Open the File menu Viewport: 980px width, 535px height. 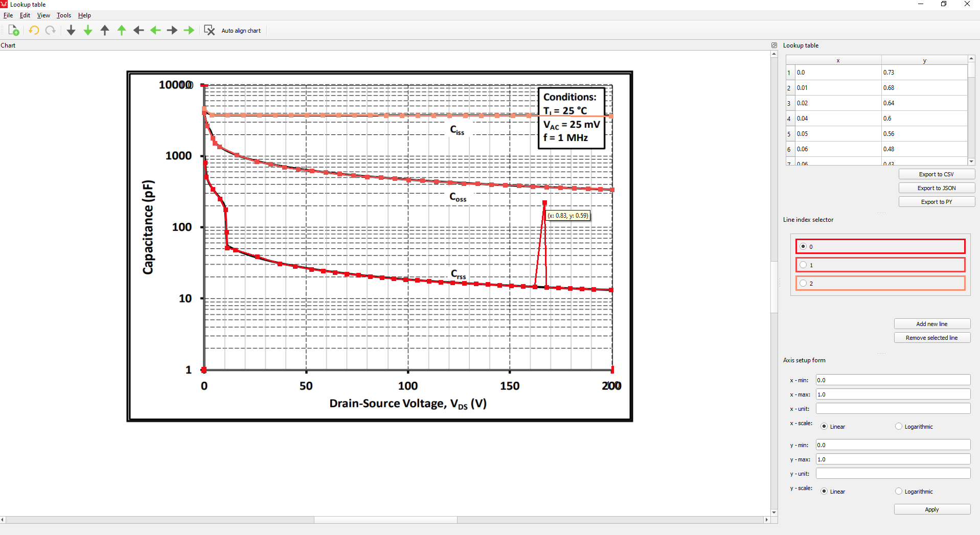click(8, 15)
